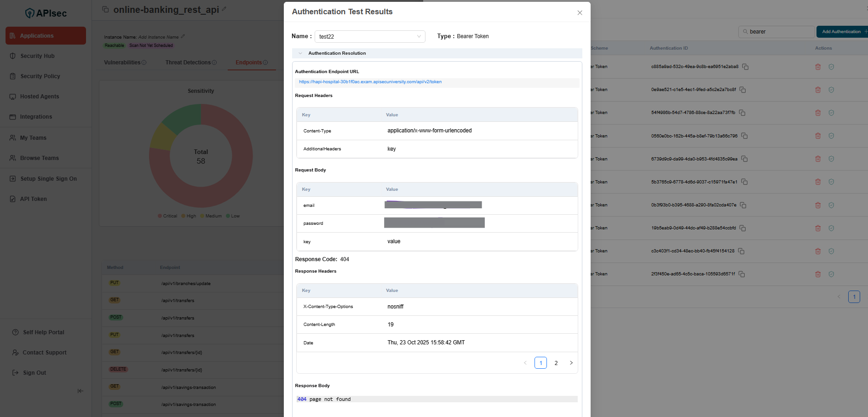This screenshot has height=417, width=868.
Task: Click the shield action icon on the first row
Action: coord(831,67)
